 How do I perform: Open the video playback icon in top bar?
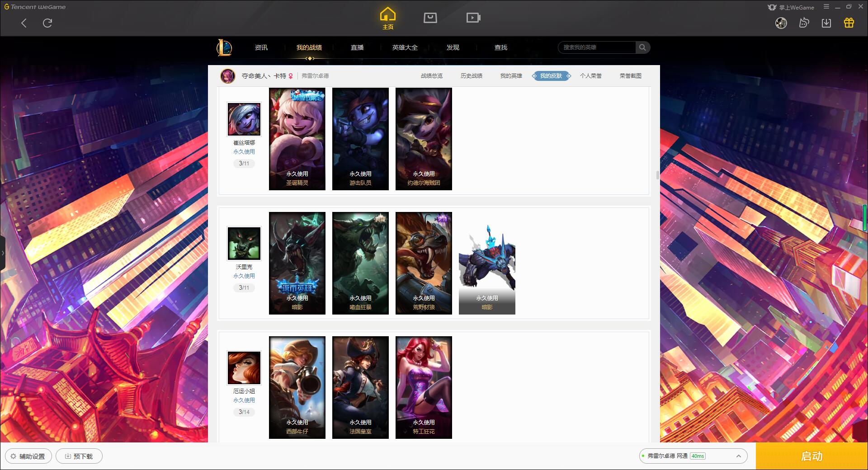pos(473,18)
